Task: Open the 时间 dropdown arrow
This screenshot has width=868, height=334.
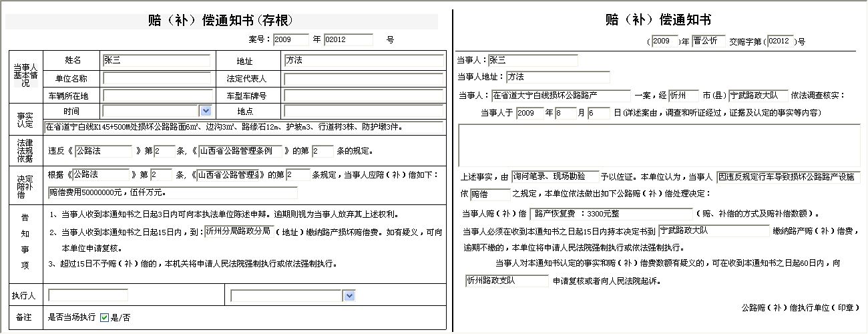Action: point(206,111)
